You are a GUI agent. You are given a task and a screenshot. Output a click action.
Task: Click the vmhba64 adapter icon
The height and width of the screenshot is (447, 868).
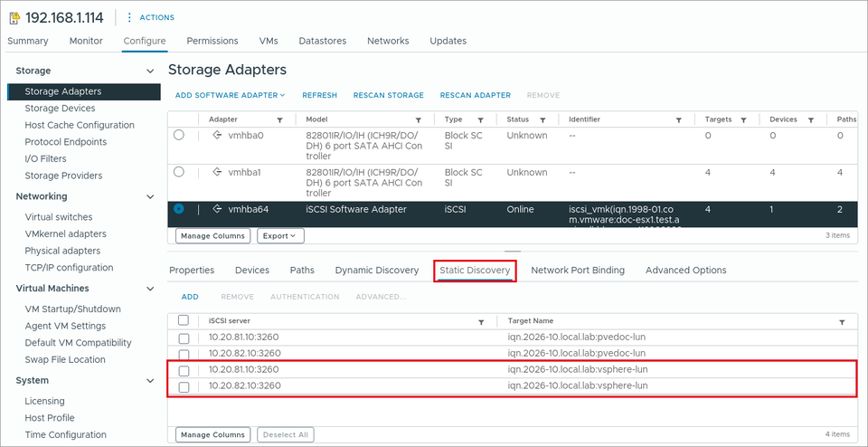pyautogui.click(x=218, y=209)
